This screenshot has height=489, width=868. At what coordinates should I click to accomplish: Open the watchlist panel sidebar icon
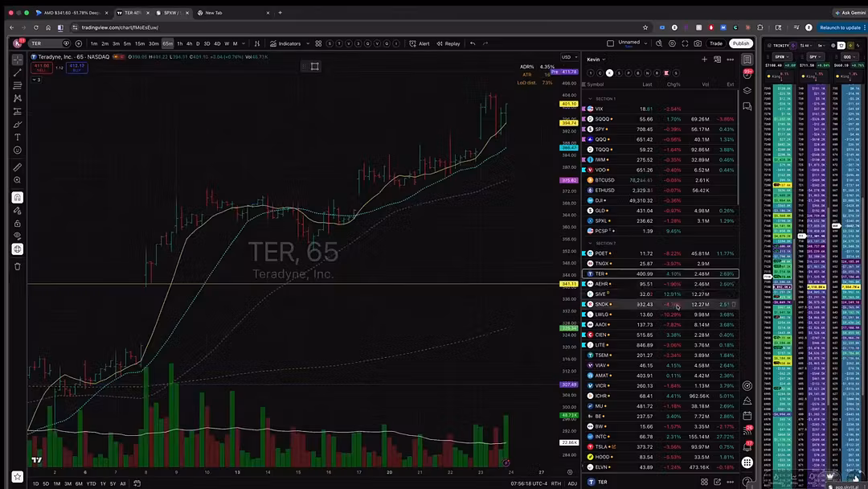pos(747,59)
